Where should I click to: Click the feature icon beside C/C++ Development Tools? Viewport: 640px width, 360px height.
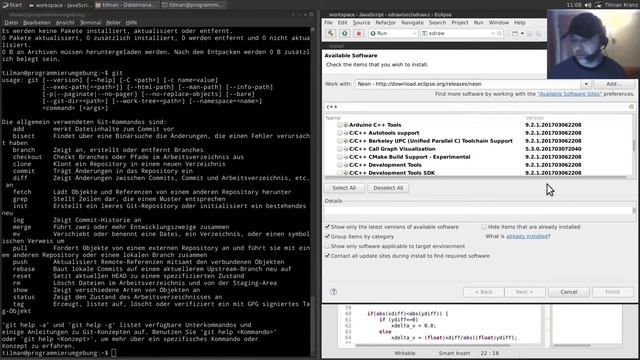(346, 165)
